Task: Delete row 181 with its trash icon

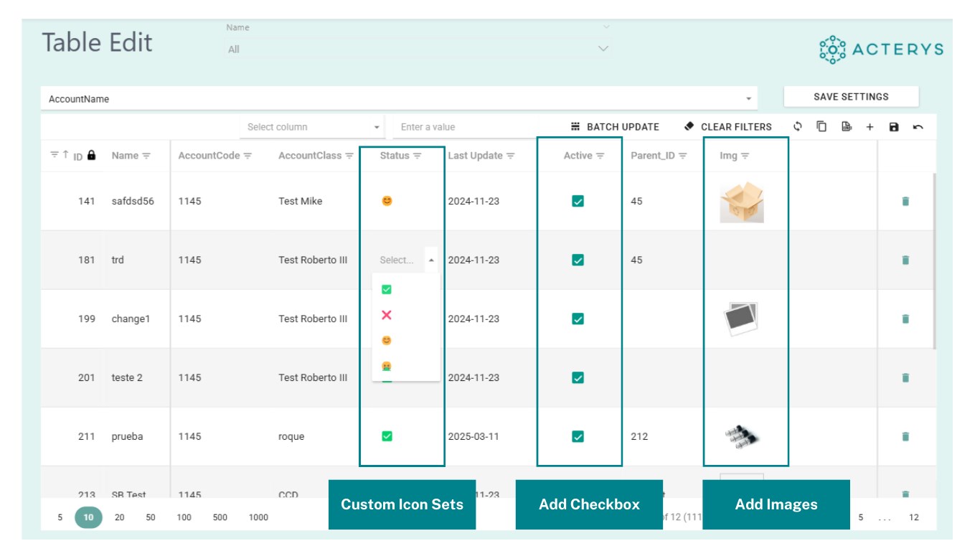Action: (x=905, y=260)
